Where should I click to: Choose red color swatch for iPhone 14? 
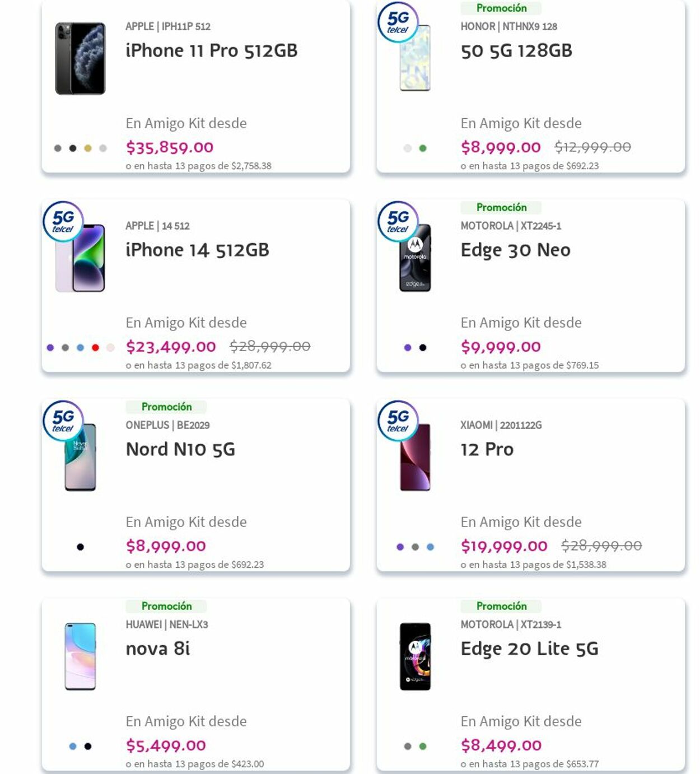[x=95, y=348]
